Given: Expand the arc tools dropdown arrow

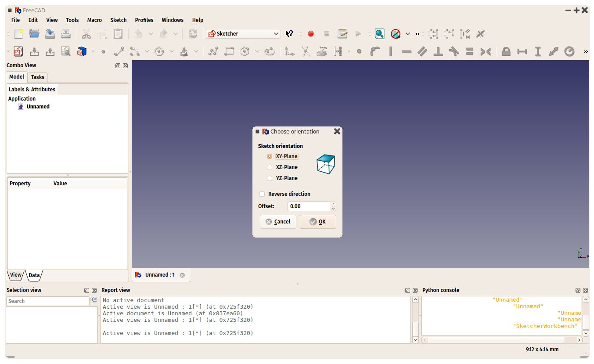Looking at the screenshot, I should (x=147, y=51).
